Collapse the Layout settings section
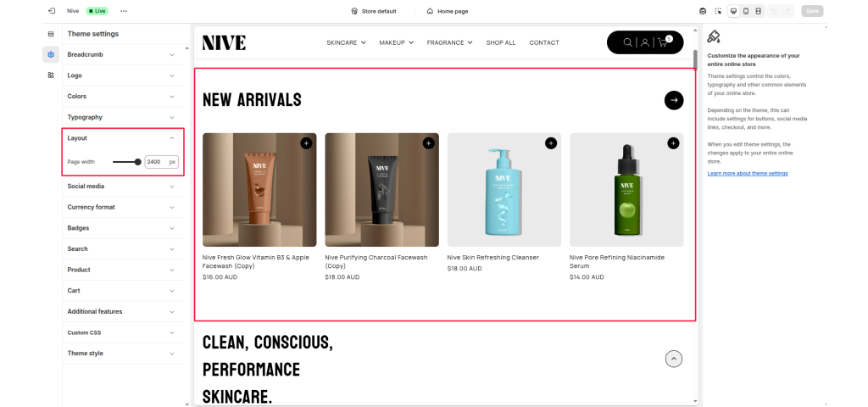This screenshot has height=407, width=868. 120,138
